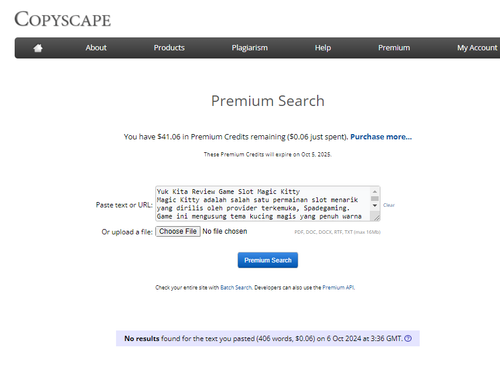Screen dimensions: 500x379
Task: Open the About menu
Action: point(96,48)
